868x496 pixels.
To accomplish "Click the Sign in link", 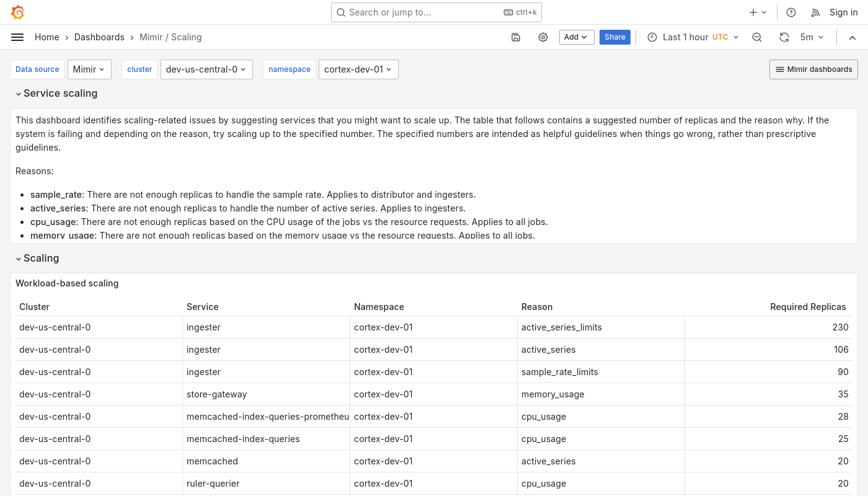I will click(843, 12).
